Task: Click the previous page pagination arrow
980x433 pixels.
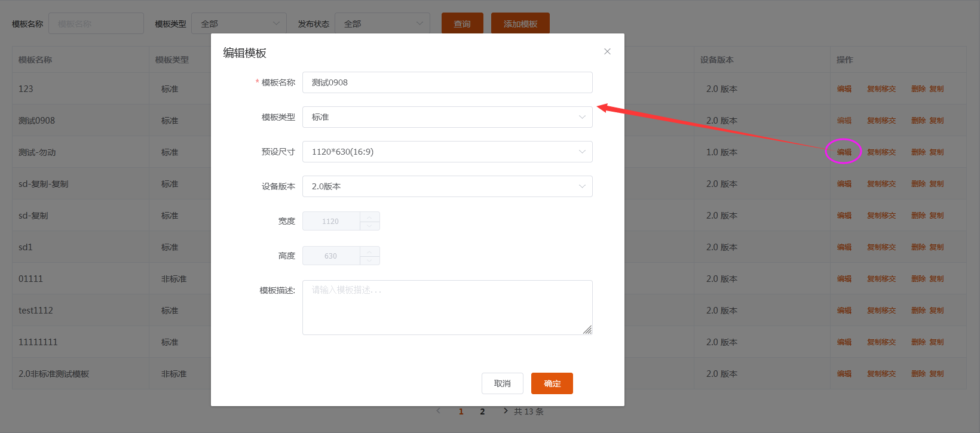Action: click(x=438, y=411)
